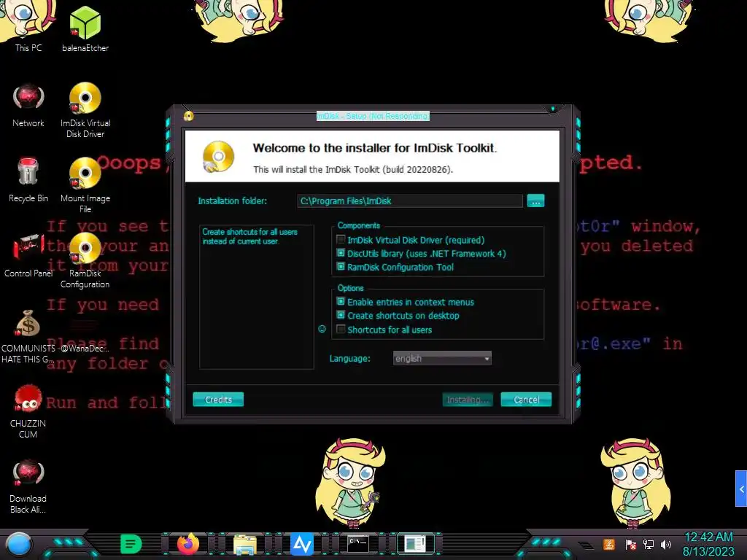The width and height of the screenshot is (747, 560).
Task: Open ImDisk Virtual Disk Driver shortcut
Action: click(85, 109)
